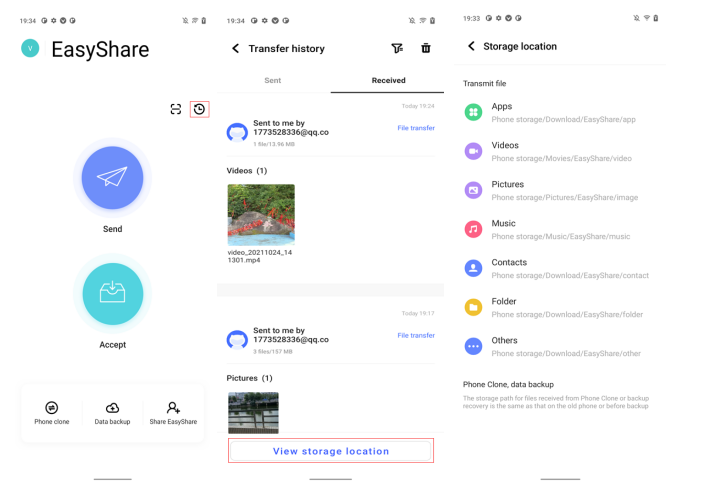This screenshot has height=499, width=723.
Task: Click the 'Accept' label under inbox button
Action: click(113, 345)
